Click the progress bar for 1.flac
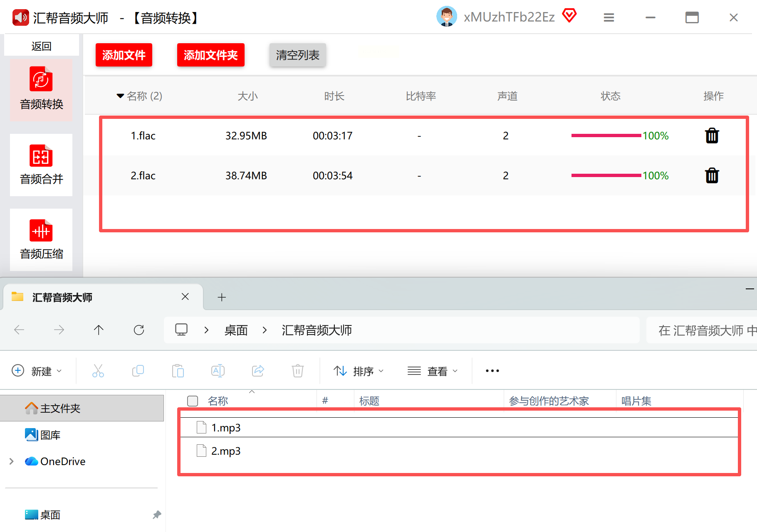Viewport: 757px width, 532px height. tap(606, 135)
